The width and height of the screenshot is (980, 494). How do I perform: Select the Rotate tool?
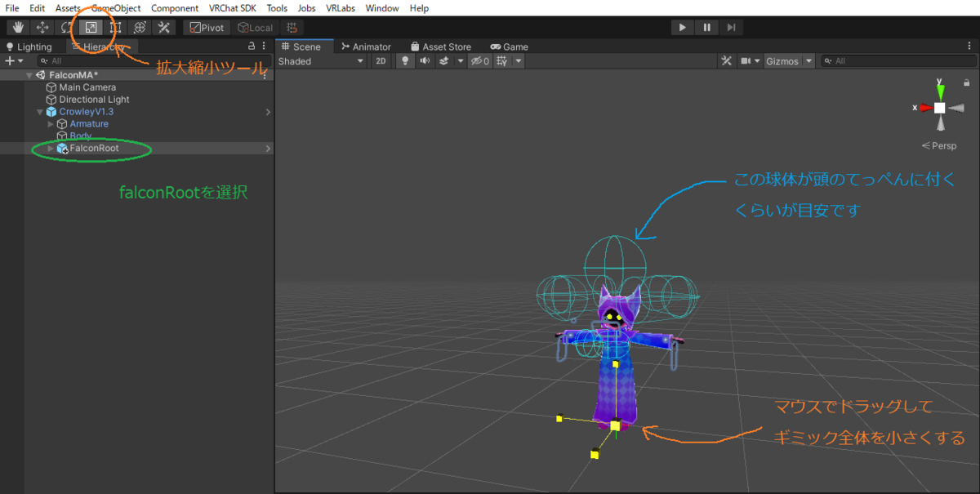click(67, 27)
